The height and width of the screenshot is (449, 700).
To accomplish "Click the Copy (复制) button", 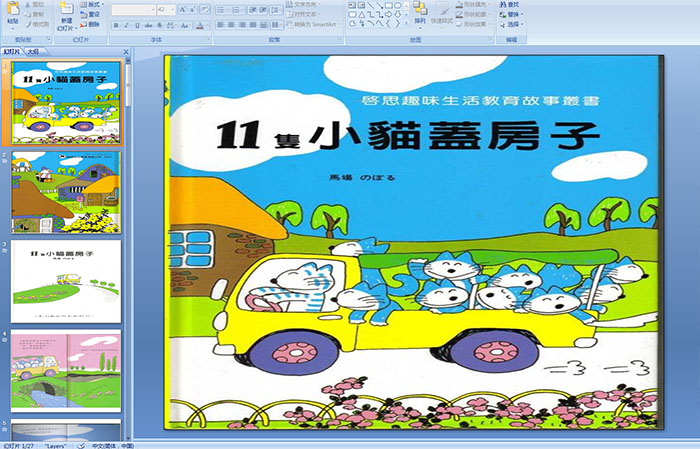I will pyautogui.click(x=35, y=14).
